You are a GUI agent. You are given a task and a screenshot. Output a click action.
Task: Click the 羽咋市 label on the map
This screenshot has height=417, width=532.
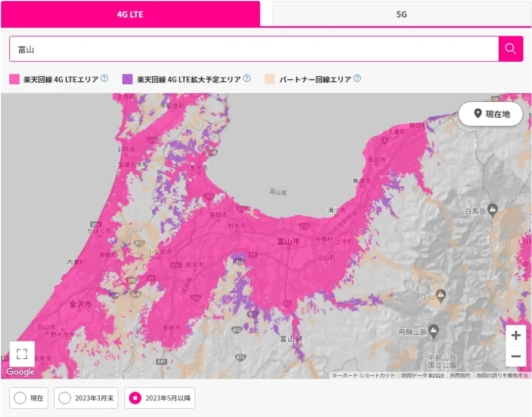(126, 149)
